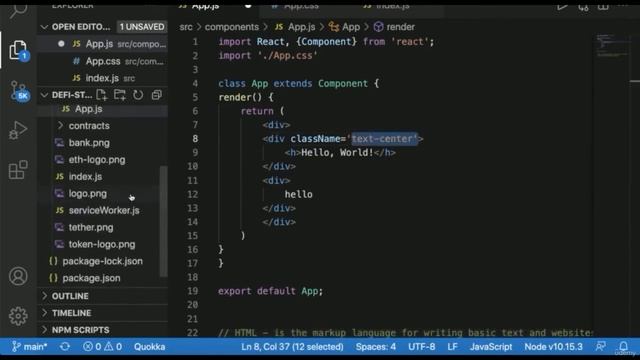The image size is (640, 360).
Task: Select App.js in the file tree
Action: 89,109
